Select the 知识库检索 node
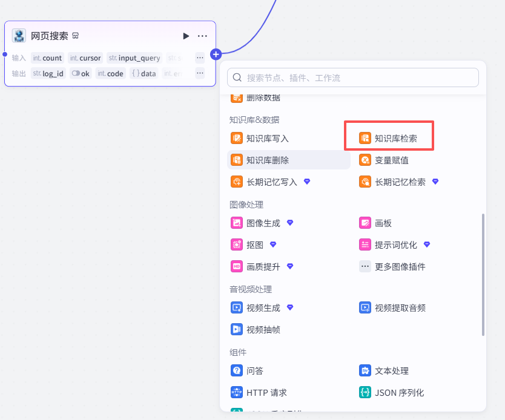Screen dimensions: 505x420 pos(395,139)
